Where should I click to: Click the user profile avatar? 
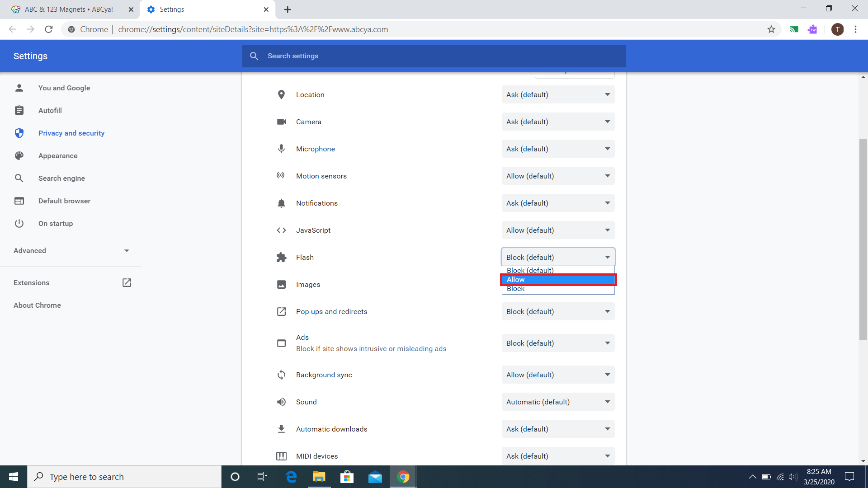click(x=837, y=29)
